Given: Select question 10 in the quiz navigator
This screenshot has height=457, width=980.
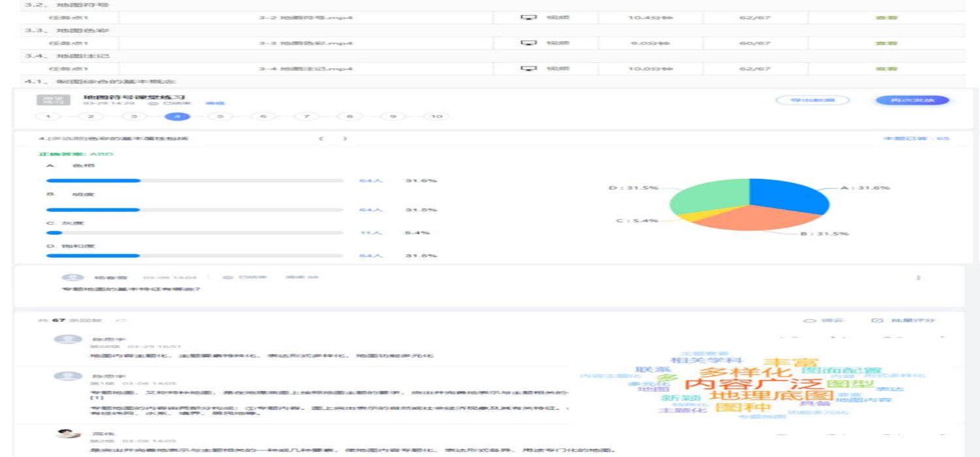Looking at the screenshot, I should point(436,116).
